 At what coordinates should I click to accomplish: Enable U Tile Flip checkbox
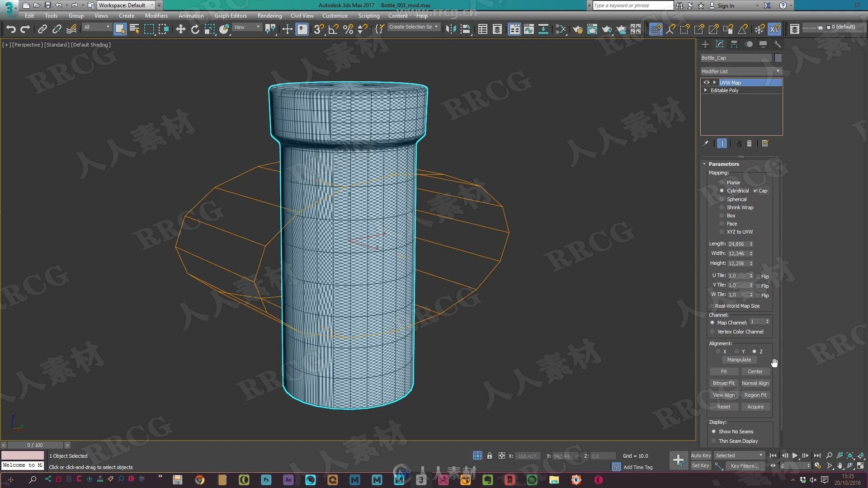(x=758, y=277)
